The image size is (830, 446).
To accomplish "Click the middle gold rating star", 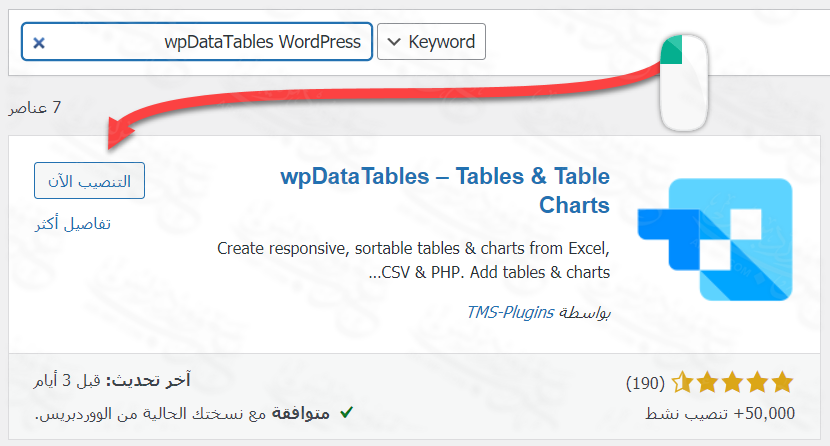I will (x=732, y=382).
